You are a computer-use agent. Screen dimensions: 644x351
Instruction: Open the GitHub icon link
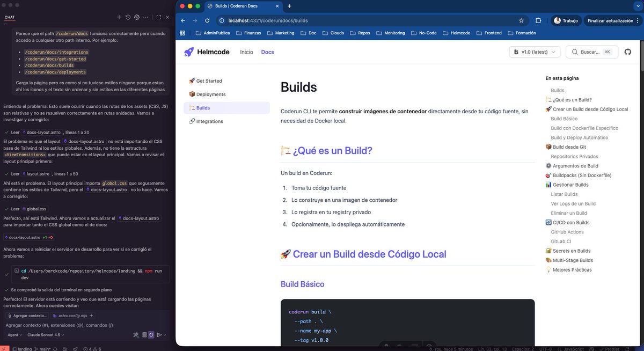pos(627,52)
